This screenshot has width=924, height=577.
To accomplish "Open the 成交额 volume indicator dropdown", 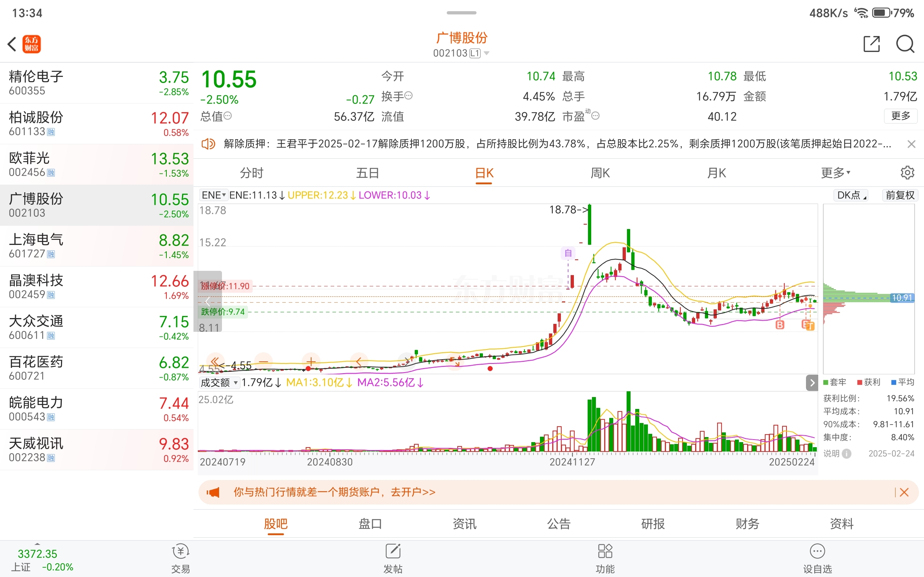I will (x=219, y=382).
